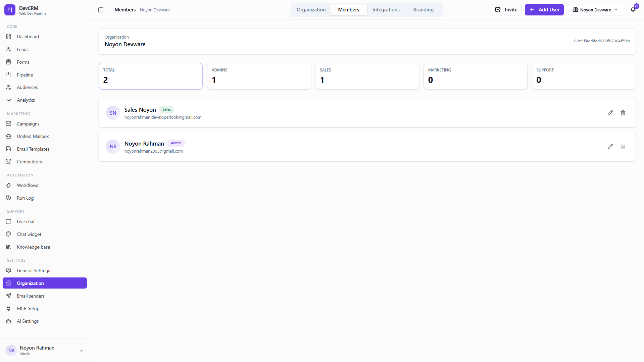Viewport: 644px width, 362px height.
Task: Open AI Settings in sidebar
Action: coord(45,321)
